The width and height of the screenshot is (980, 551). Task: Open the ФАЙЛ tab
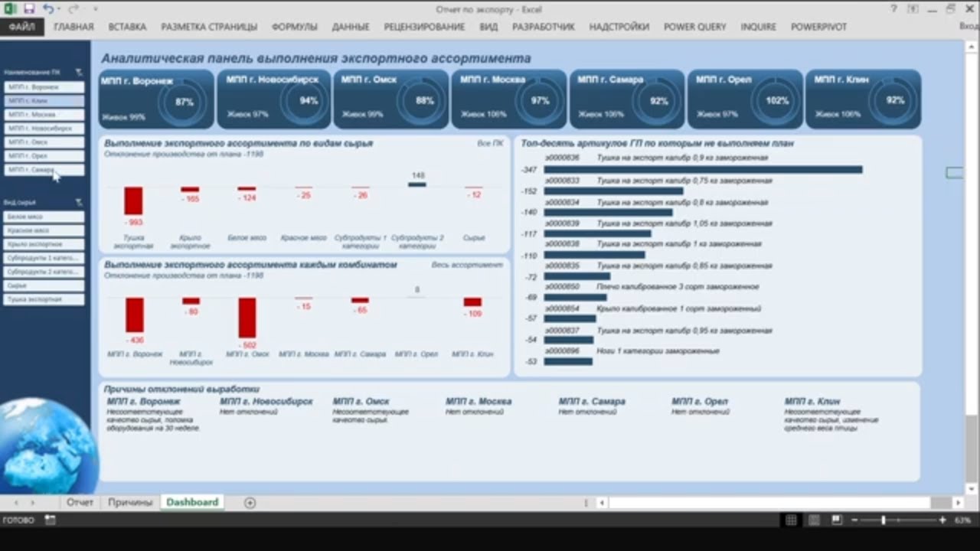pyautogui.click(x=21, y=27)
